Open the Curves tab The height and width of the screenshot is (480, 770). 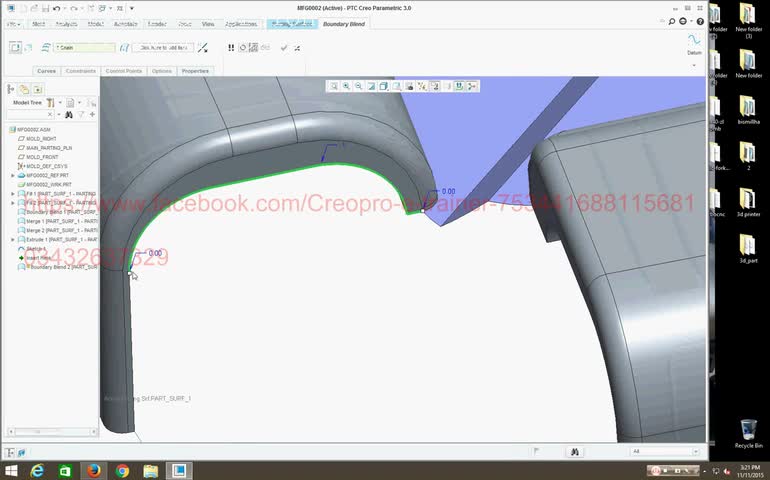tap(47, 71)
